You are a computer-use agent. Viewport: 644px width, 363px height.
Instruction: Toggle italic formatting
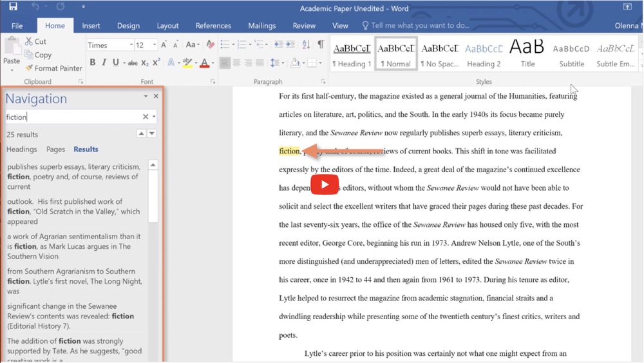click(x=104, y=63)
